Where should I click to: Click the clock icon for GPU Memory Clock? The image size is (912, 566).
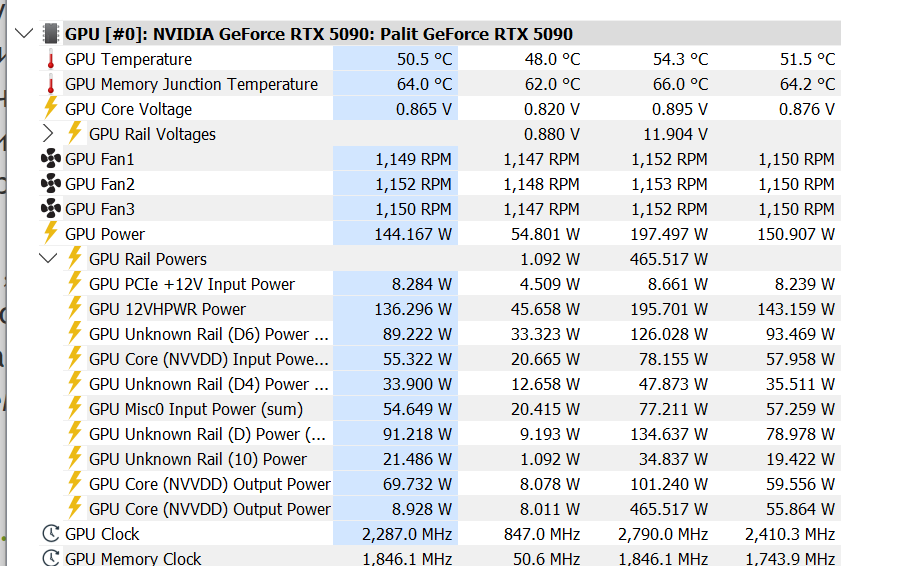click(x=51, y=558)
